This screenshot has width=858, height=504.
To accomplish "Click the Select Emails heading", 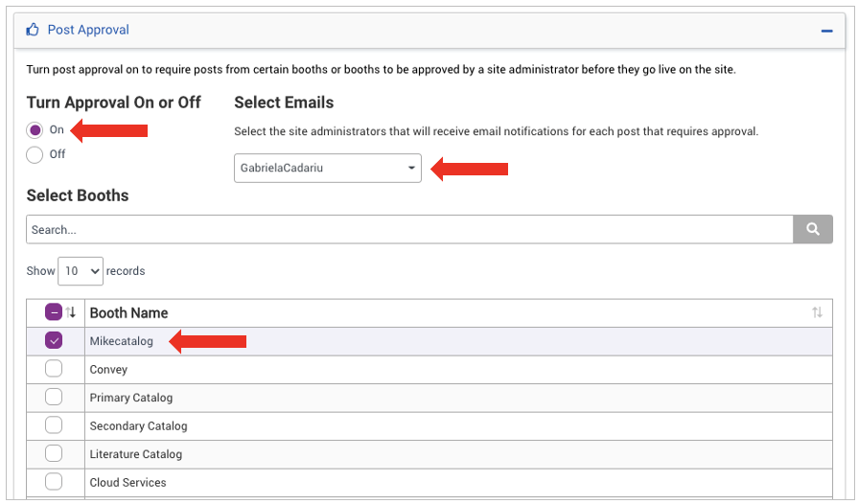I will click(x=284, y=103).
